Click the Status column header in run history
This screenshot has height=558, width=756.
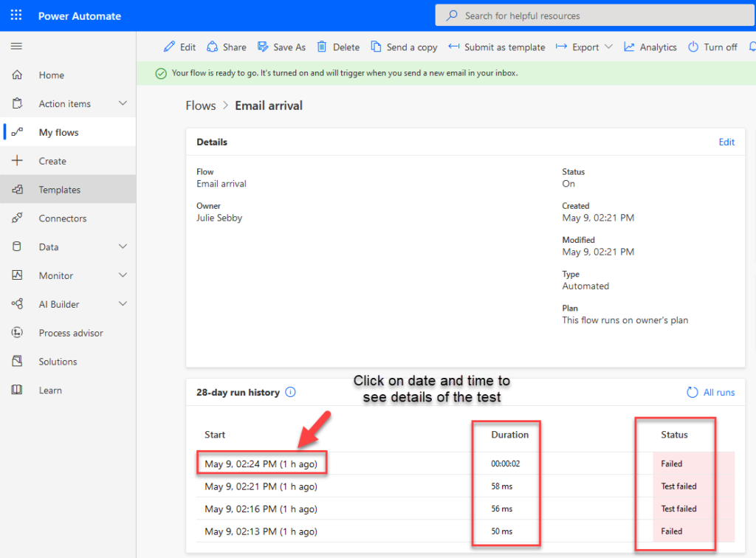[x=674, y=435]
